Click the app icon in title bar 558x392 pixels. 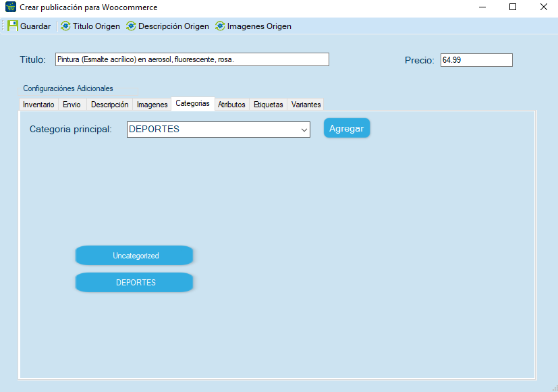tap(11, 7)
